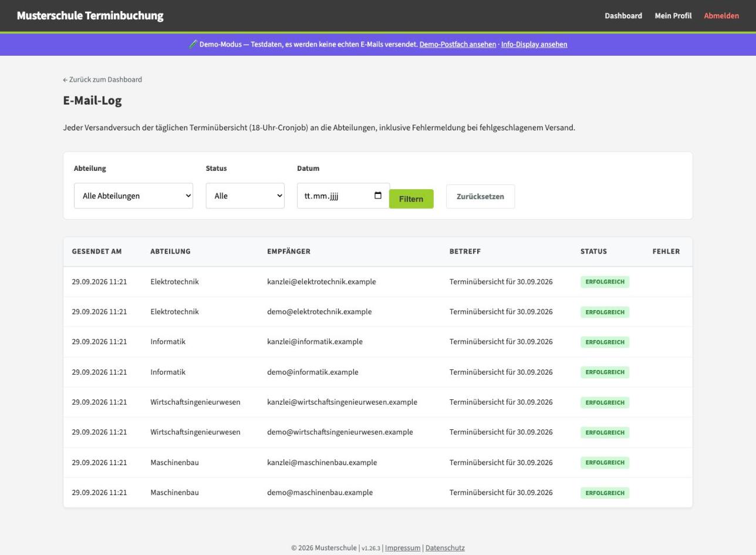Viewport: 756px width, 555px height.
Task: Click ERFOLGREICH badge for demo@informatik.example
Action: point(605,372)
